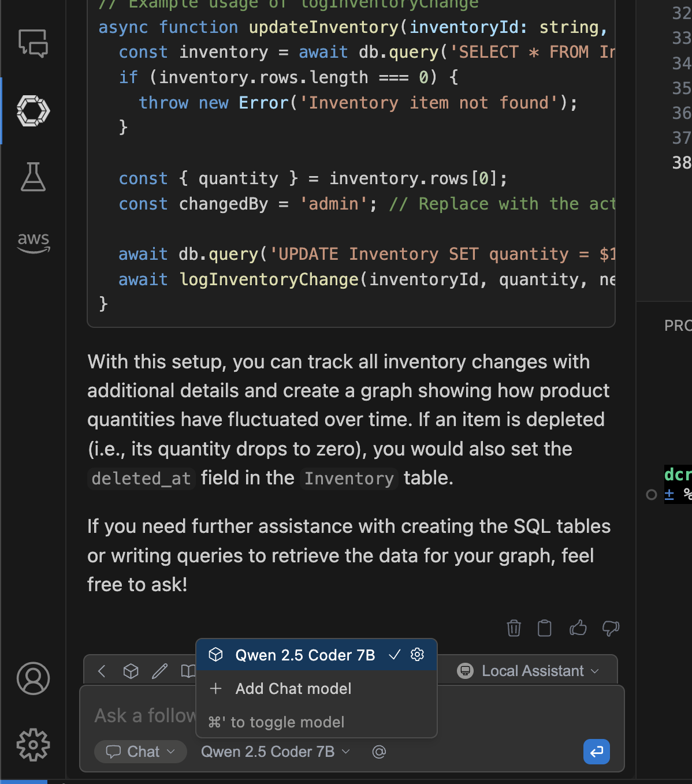This screenshot has height=784, width=692.
Task: Give the response a thumbs up
Action: pos(578,628)
